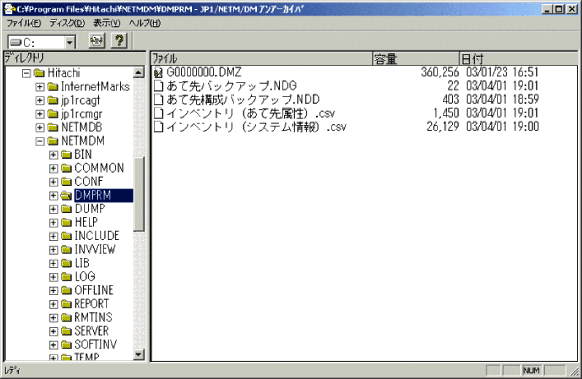Click the NETMDB folder icon
Screen dimensions: 582x379
[53, 127]
